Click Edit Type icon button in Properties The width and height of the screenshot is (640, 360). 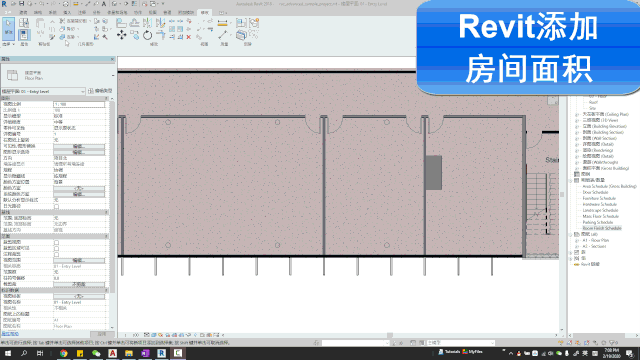[100, 91]
